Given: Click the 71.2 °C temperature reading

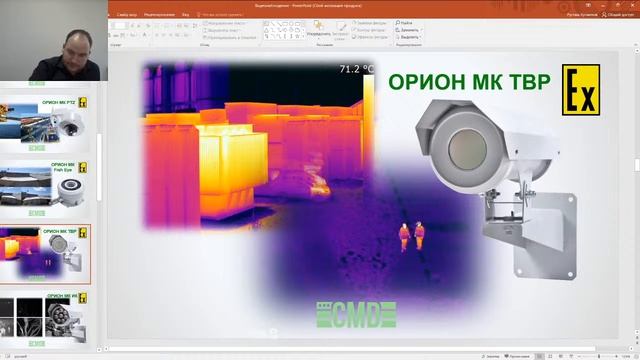Looking at the screenshot, I should (356, 69).
